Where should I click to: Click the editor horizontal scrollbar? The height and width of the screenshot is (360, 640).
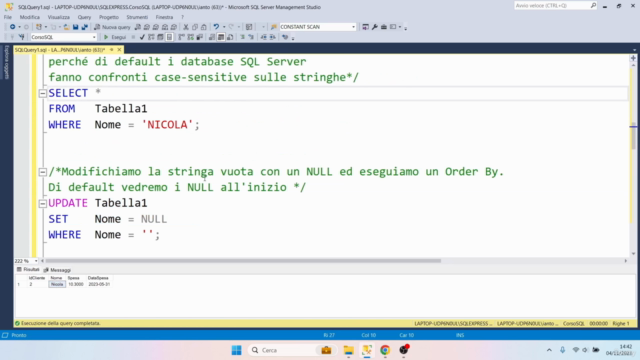coord(243,261)
